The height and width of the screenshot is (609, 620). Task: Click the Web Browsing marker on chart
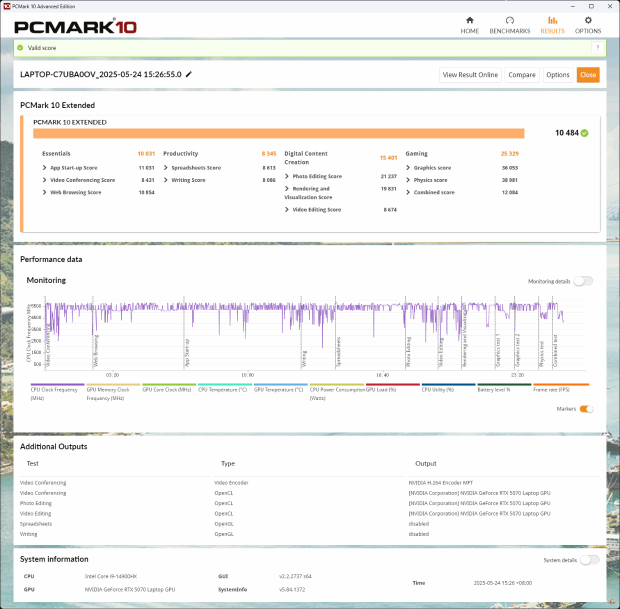click(96, 351)
